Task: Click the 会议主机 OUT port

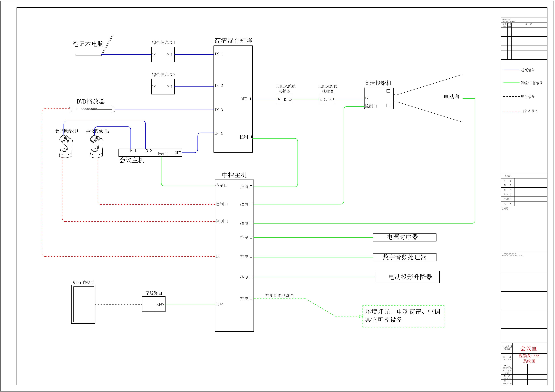Action: coord(178,153)
